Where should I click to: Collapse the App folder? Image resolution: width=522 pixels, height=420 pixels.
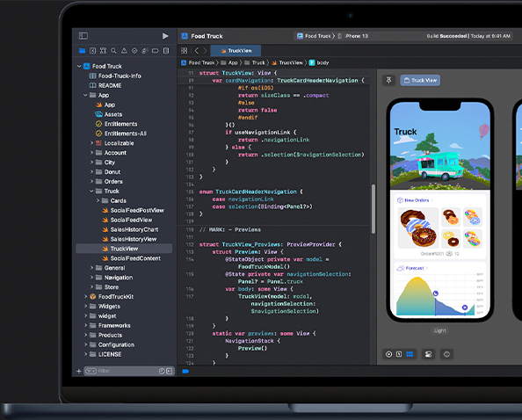(x=85, y=95)
